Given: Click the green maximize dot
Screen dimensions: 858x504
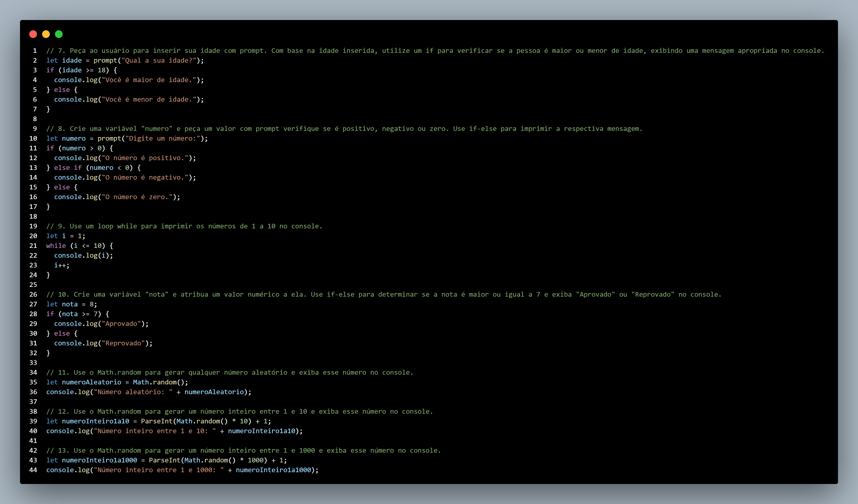Looking at the screenshot, I should (59, 34).
